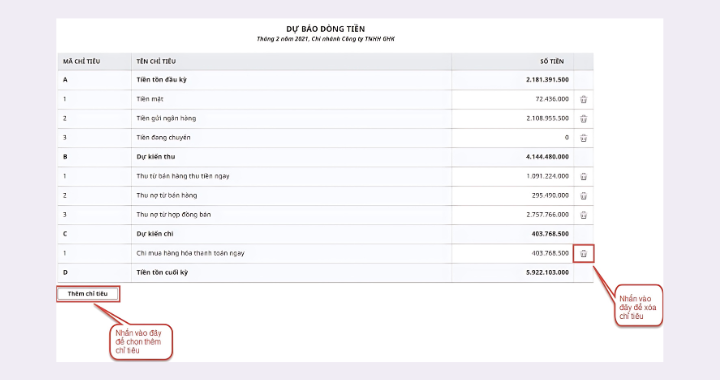Click the 2.108.955.500 amount cell

tap(547, 118)
